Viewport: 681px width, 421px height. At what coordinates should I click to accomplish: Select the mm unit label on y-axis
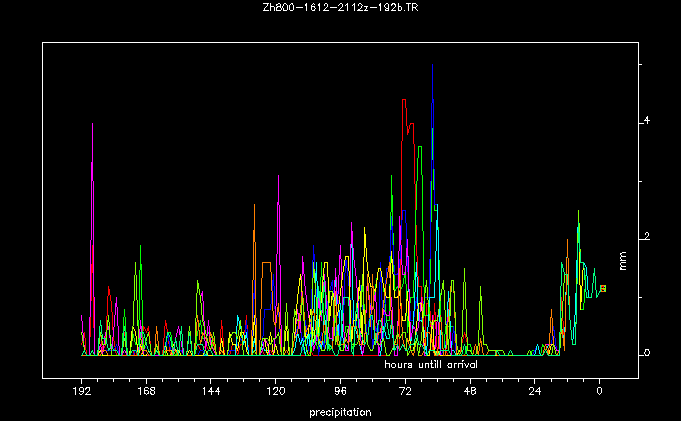[x=623, y=263]
